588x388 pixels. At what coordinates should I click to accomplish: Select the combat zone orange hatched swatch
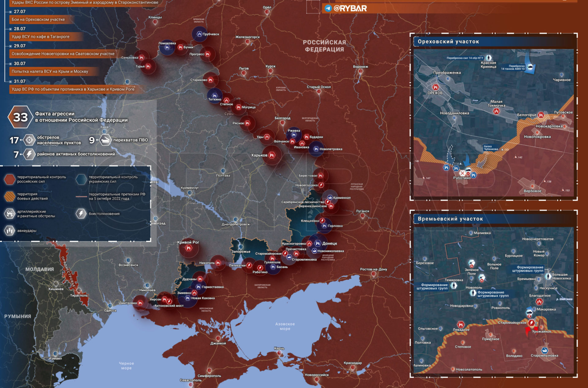point(9,196)
